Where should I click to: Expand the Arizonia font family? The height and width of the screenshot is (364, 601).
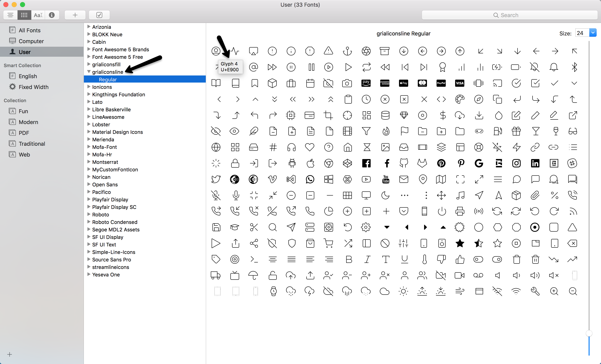point(89,26)
